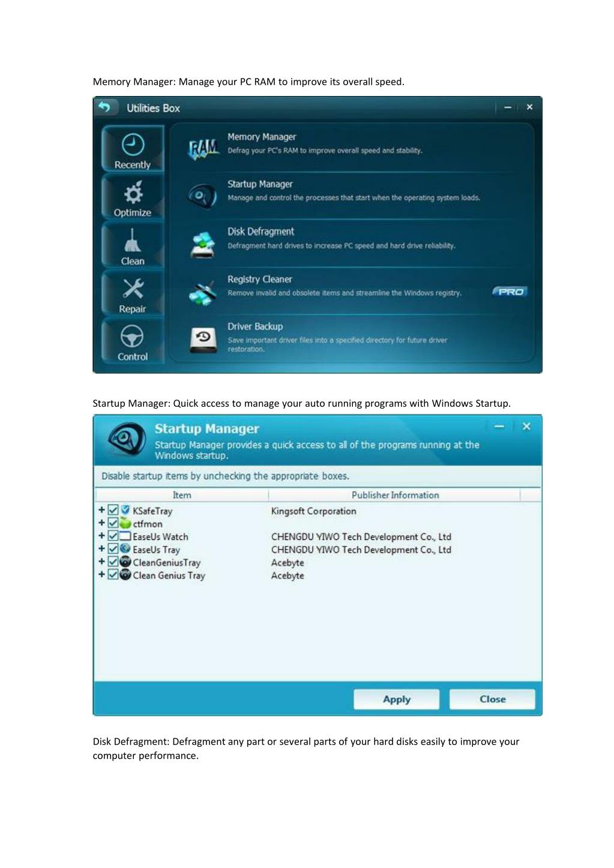Open Memory Manager utility
614x868 pixels.
pyautogui.click(x=352, y=148)
